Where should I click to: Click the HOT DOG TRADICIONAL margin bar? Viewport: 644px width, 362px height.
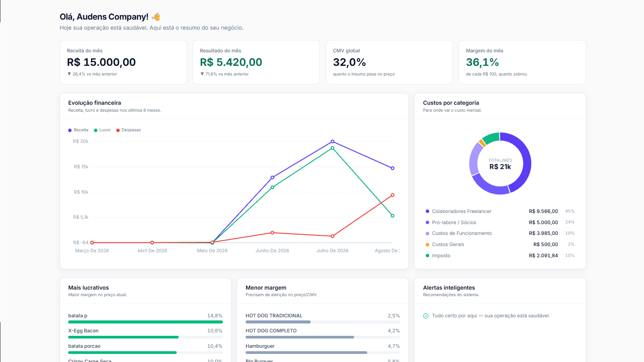click(x=278, y=322)
